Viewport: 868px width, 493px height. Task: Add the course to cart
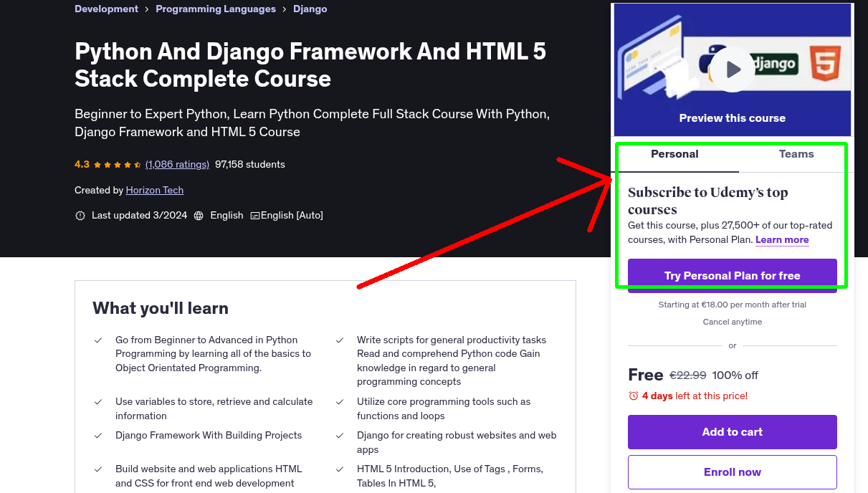click(x=733, y=432)
